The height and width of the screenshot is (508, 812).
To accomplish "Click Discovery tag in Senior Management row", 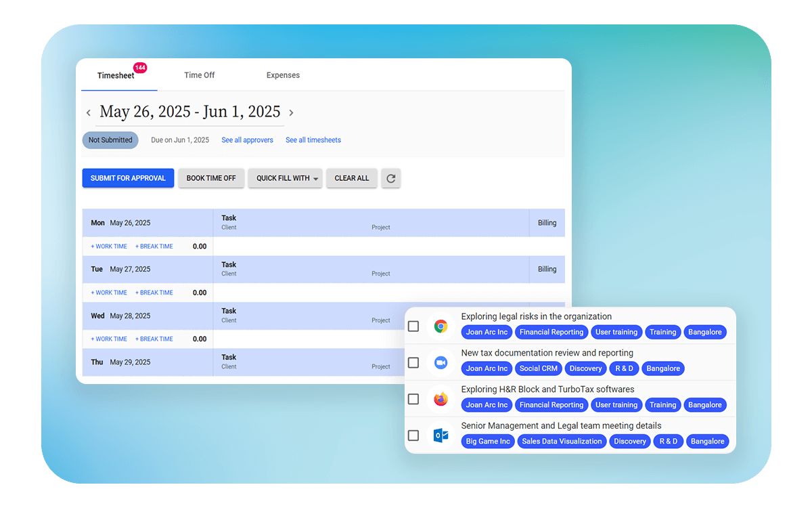I will (630, 441).
